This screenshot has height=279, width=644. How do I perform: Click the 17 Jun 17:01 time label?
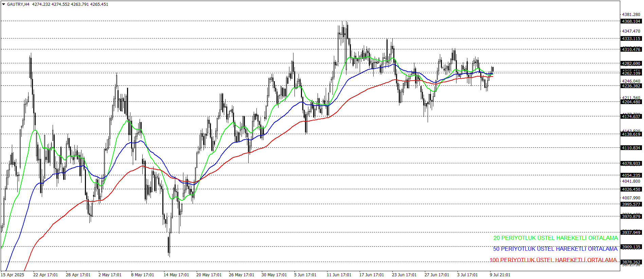tap(371, 275)
